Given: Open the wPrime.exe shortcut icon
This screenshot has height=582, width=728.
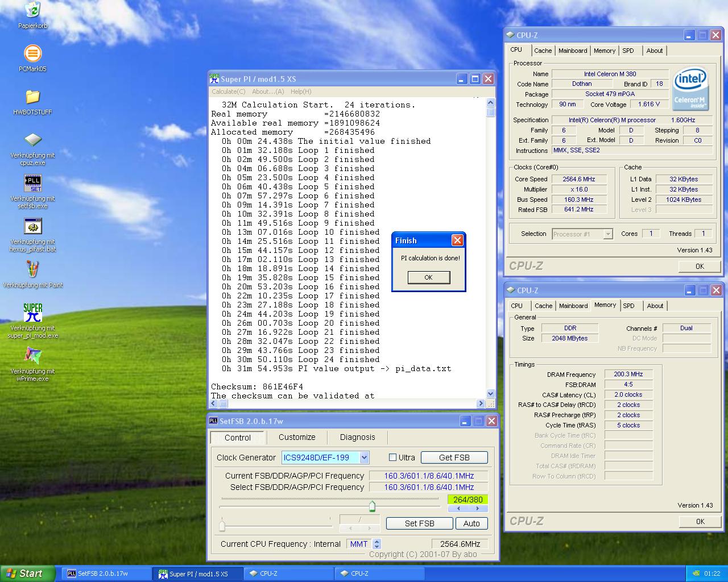Looking at the screenshot, I should pyautogui.click(x=32, y=356).
